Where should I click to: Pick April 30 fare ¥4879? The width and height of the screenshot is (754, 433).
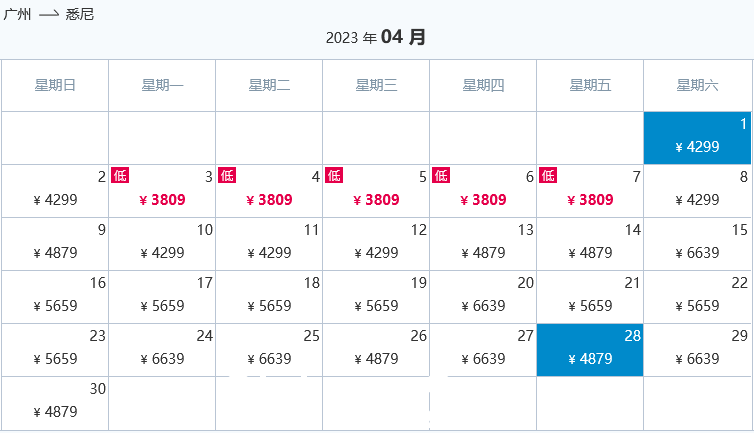tap(55, 403)
